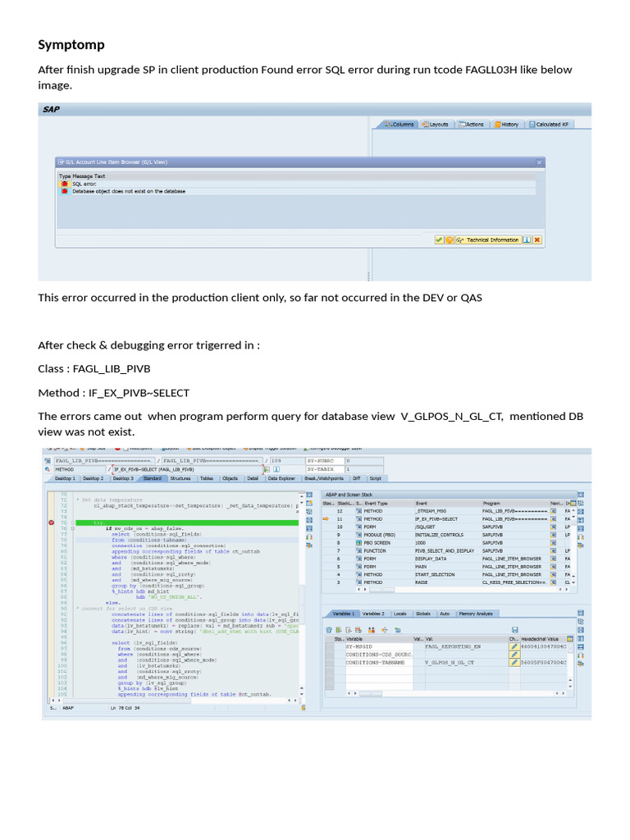This screenshot has height=840, width=630.
Task: Switch to the Columns tab
Action: tap(399, 125)
